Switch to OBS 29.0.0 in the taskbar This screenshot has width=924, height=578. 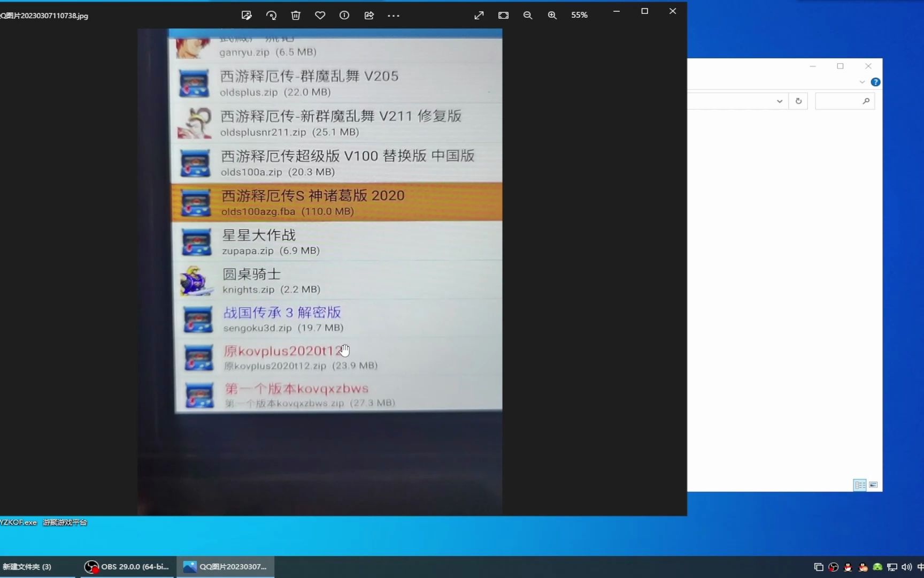pos(127,567)
